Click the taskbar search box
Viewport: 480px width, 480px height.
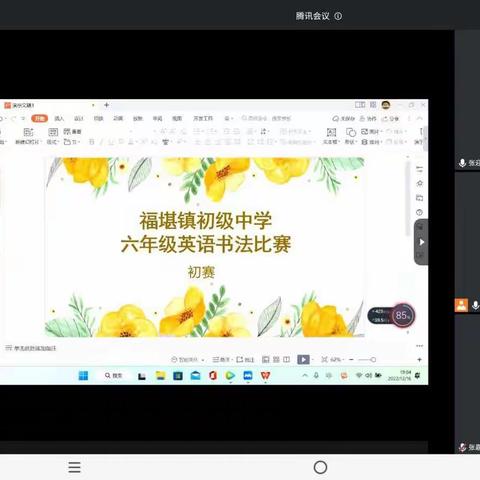click(x=113, y=376)
